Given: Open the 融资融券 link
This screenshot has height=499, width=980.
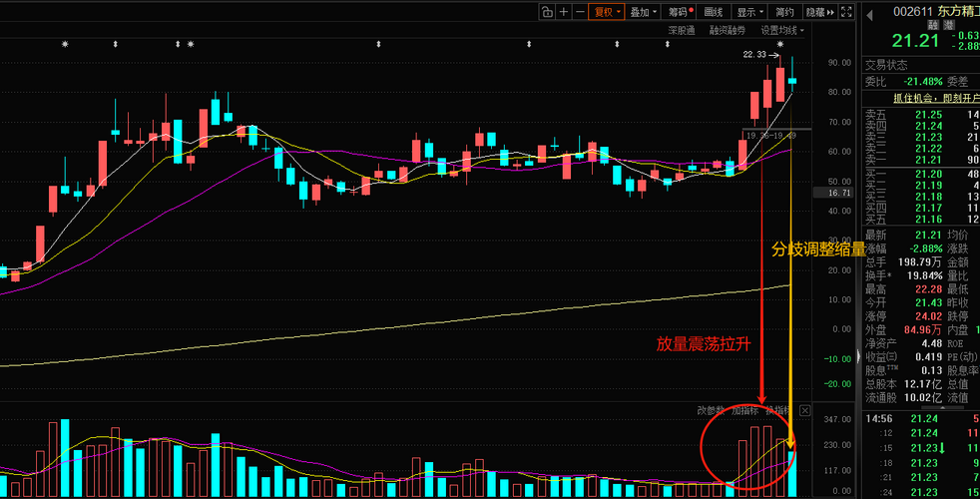Looking at the screenshot, I should [727, 30].
